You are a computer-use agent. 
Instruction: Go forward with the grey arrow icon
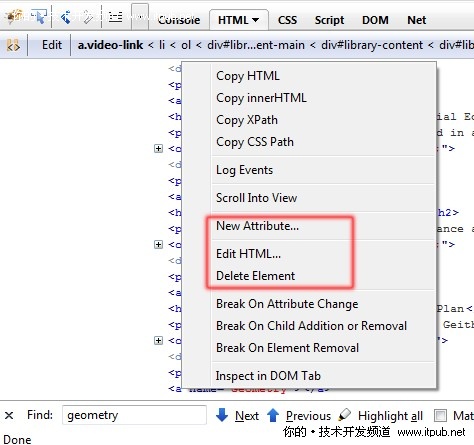tap(88, 17)
